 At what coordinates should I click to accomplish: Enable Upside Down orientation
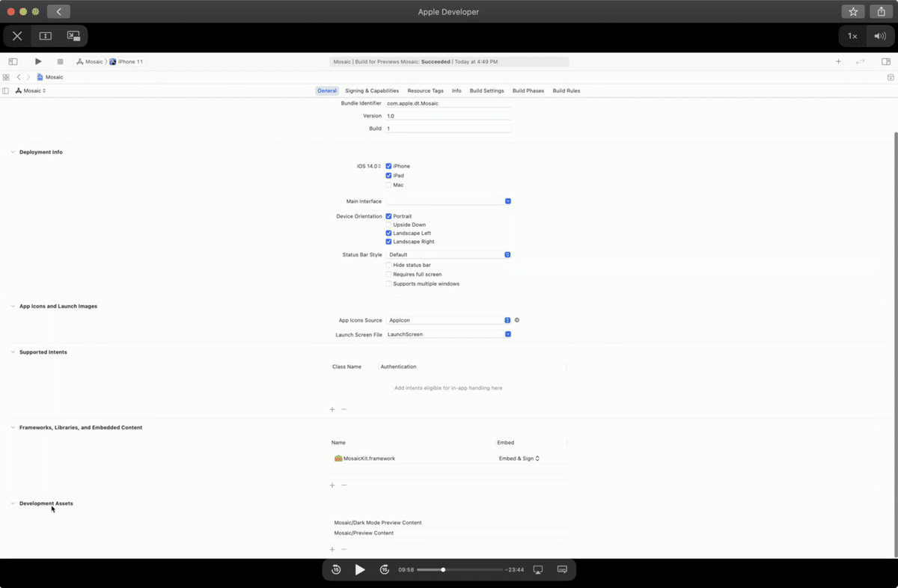(388, 224)
